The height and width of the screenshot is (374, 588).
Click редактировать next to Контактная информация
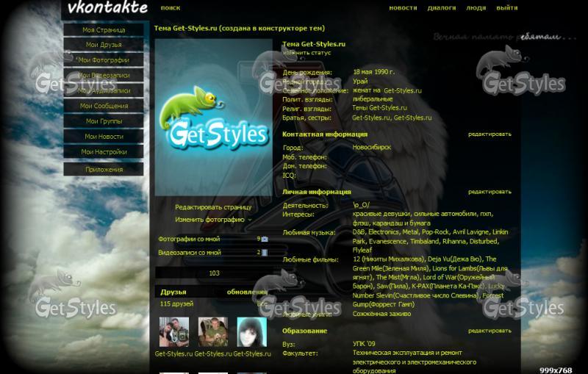pos(490,134)
